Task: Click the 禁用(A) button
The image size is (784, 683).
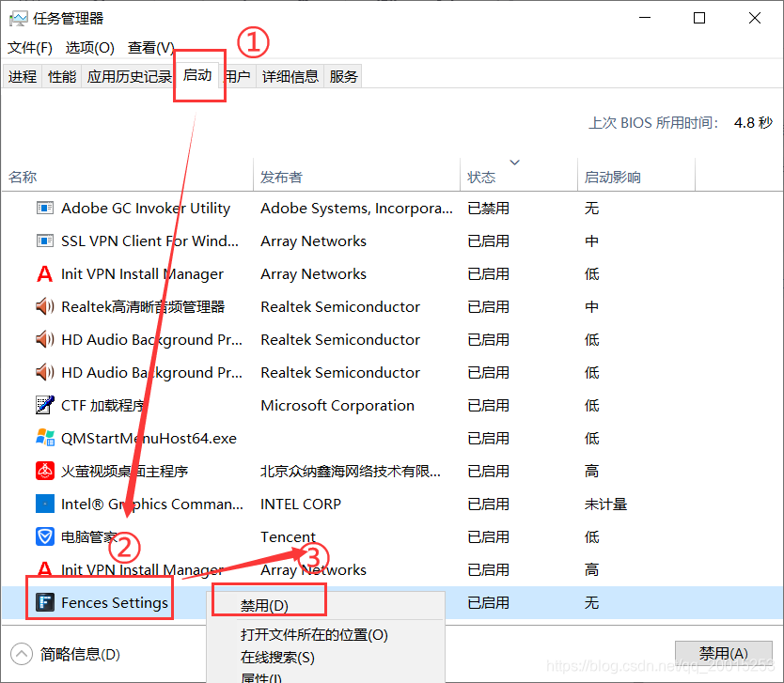Action: tap(723, 654)
